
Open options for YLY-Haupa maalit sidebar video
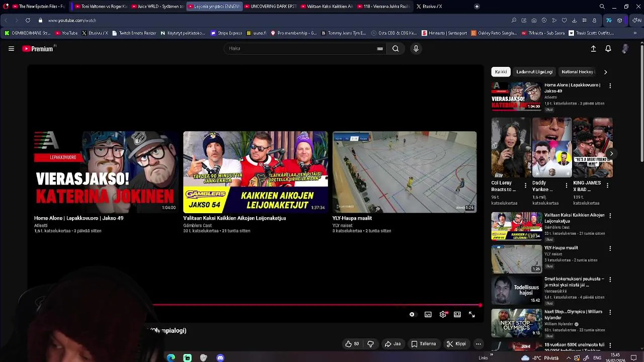click(x=610, y=248)
